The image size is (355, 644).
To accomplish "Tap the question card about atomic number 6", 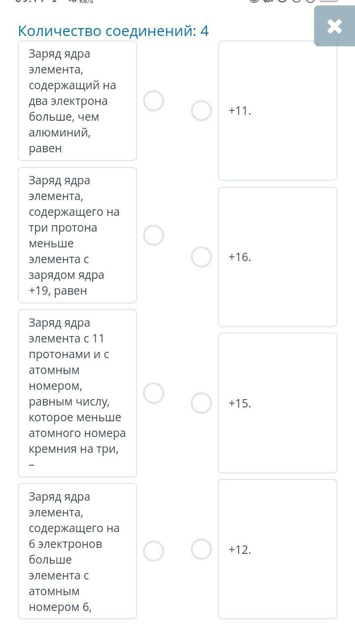I will coord(77,551).
